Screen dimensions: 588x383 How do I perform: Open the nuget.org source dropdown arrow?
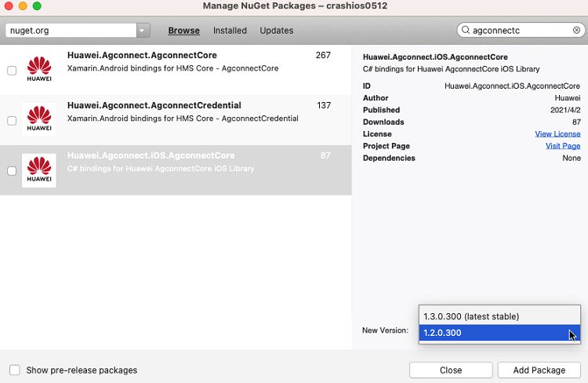click(x=143, y=31)
